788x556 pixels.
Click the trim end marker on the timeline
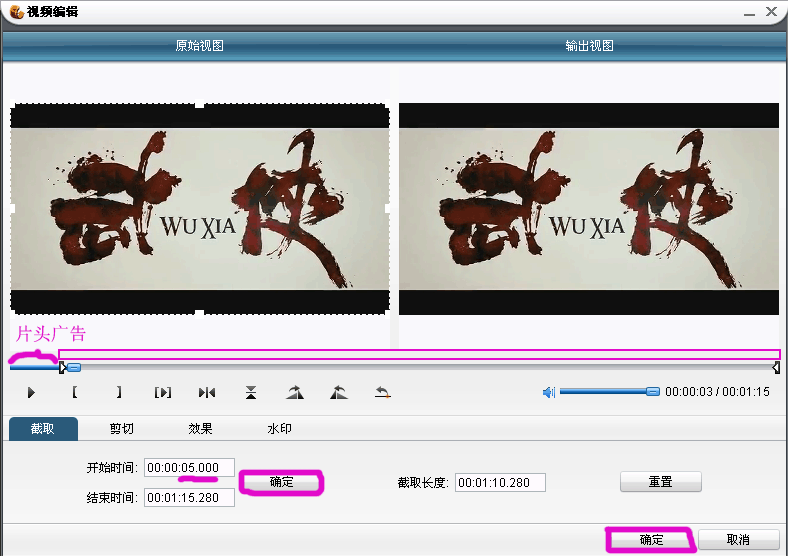776,367
